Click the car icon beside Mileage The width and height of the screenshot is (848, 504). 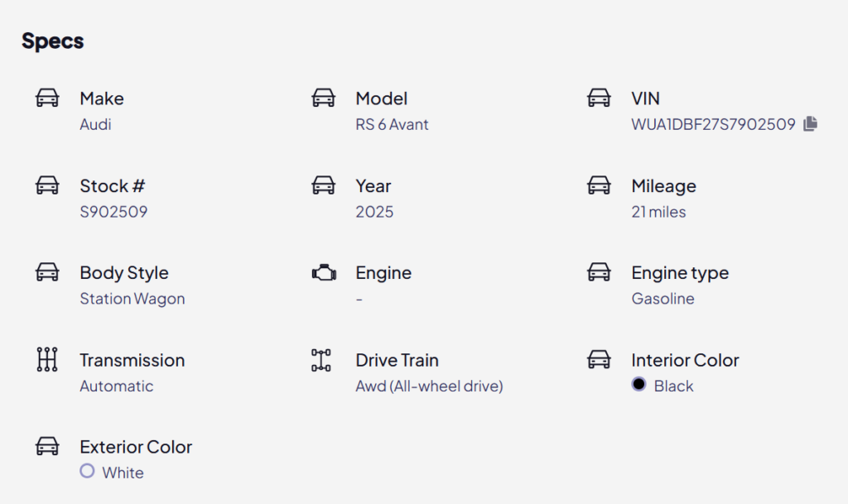coord(600,185)
